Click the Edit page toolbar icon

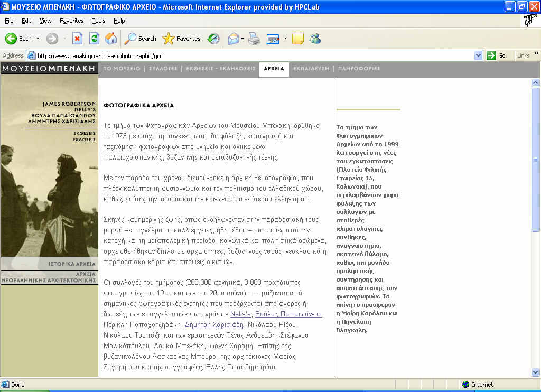pos(273,39)
